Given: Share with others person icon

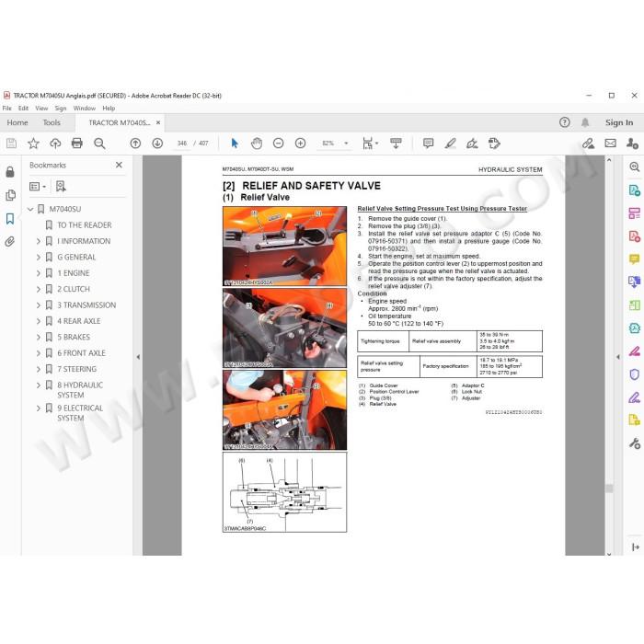Looking at the screenshot, I should [x=633, y=144].
